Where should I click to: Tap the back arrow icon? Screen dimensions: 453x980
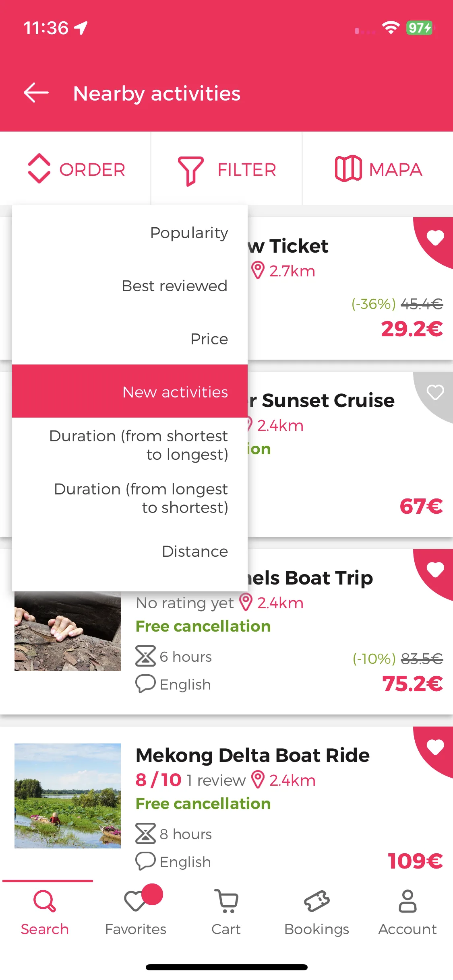click(x=36, y=93)
